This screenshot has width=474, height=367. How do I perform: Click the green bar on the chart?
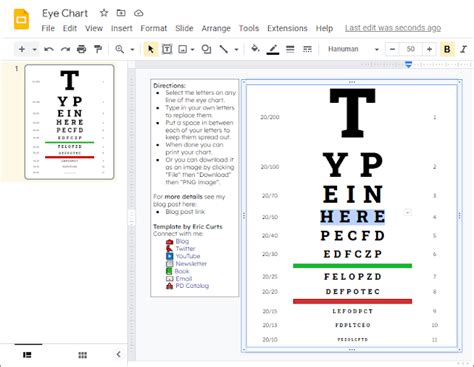[x=352, y=266]
